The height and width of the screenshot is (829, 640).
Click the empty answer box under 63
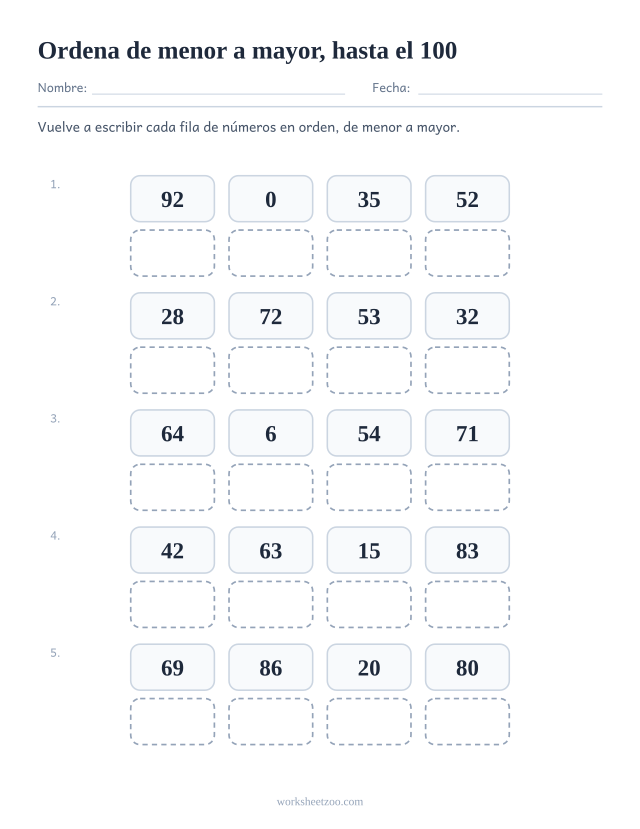click(271, 604)
